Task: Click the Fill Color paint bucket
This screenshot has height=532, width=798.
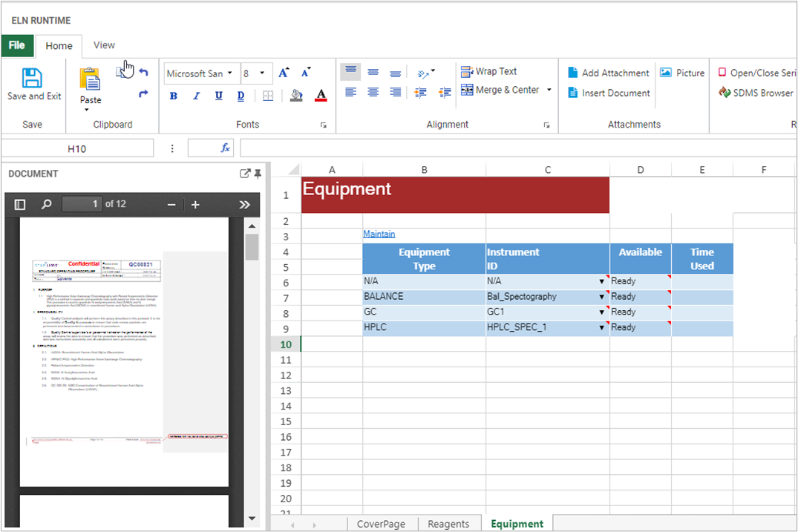Action: click(x=296, y=95)
